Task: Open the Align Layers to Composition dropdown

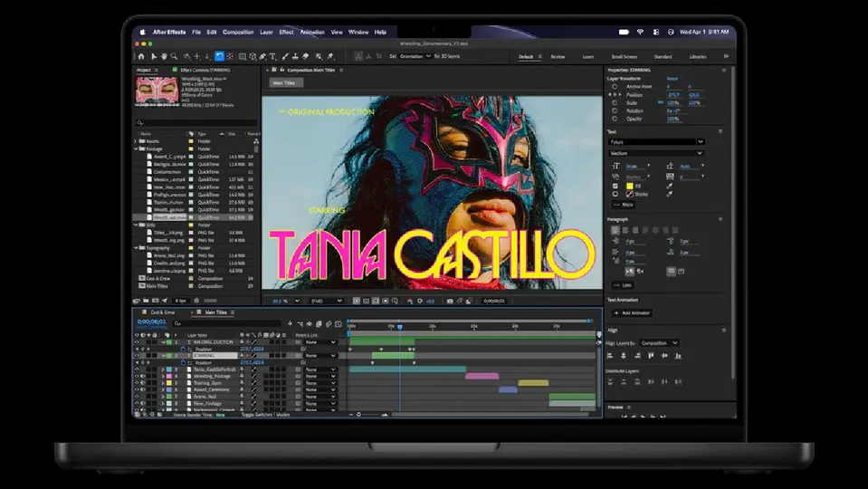Action: tap(659, 343)
